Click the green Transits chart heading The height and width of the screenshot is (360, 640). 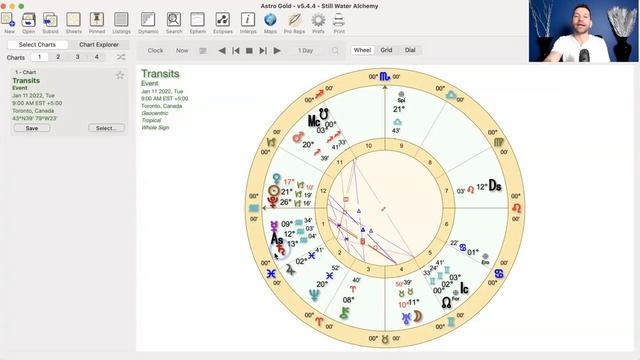tap(160, 74)
